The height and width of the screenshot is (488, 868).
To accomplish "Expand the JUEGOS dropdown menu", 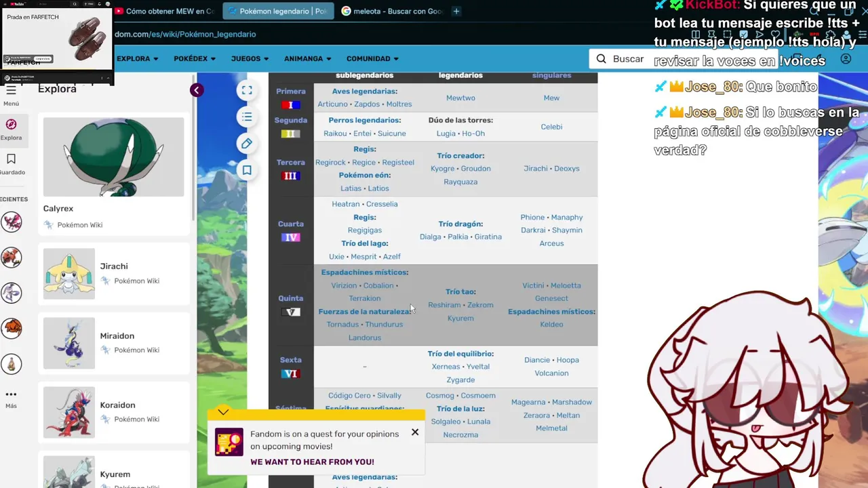I will tap(250, 59).
